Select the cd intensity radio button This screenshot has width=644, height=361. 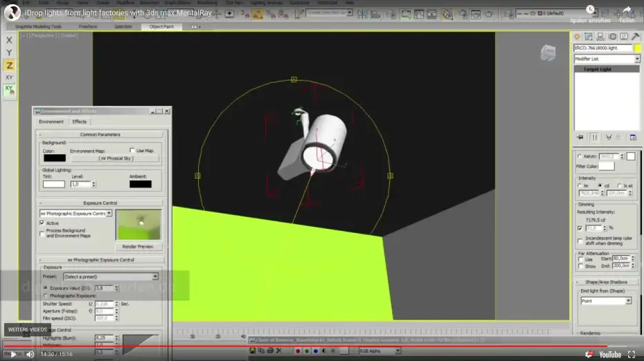600,186
